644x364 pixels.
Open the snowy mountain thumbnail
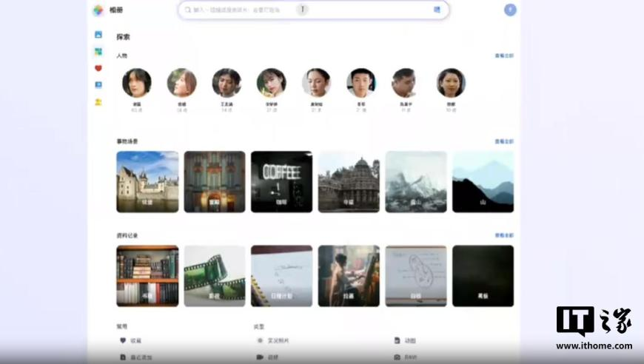pos(416,182)
